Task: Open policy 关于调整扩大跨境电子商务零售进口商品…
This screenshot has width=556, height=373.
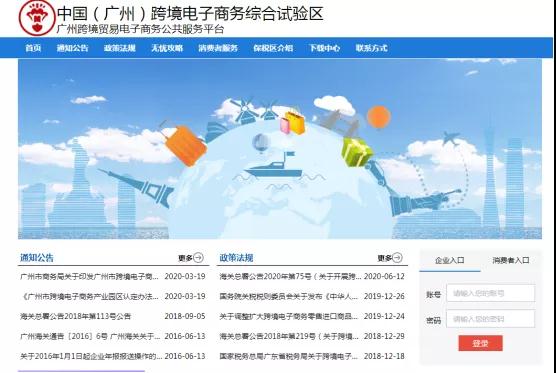Action: coord(289,316)
